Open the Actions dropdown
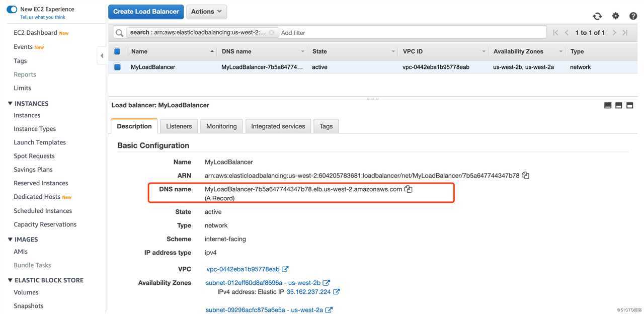This screenshot has width=644, height=314. [206, 12]
